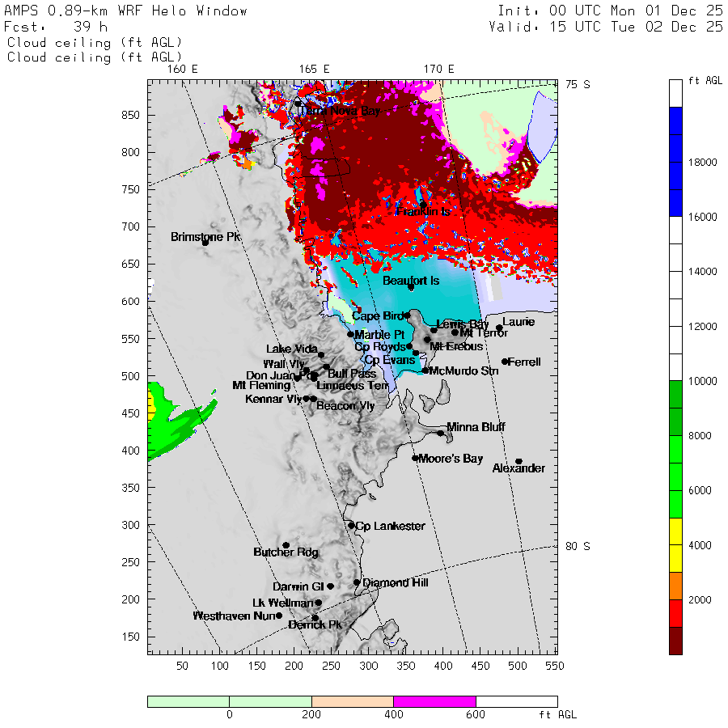The image size is (728, 728).
Task: Select the Butcher Rdg station dot
Action: [286, 545]
